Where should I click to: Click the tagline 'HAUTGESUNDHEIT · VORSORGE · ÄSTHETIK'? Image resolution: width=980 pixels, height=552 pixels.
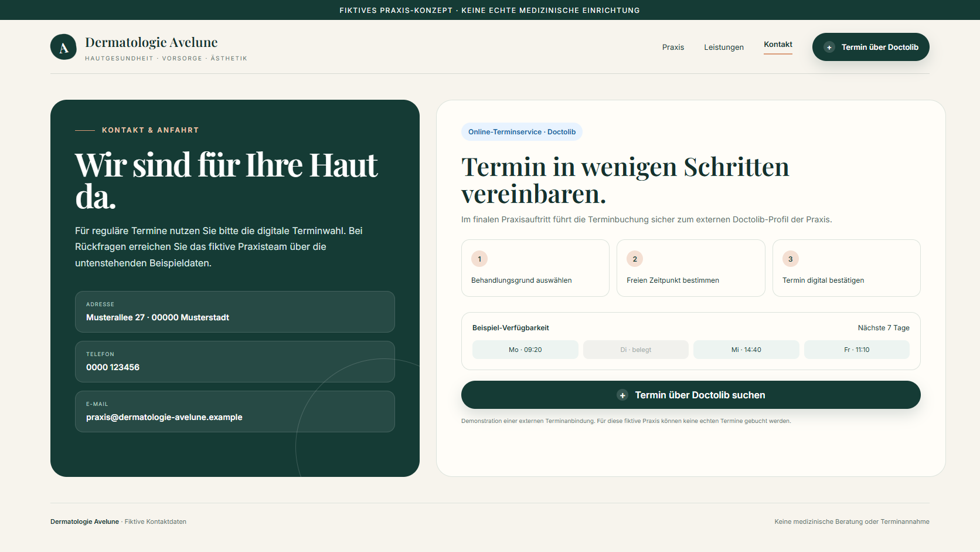tap(166, 59)
